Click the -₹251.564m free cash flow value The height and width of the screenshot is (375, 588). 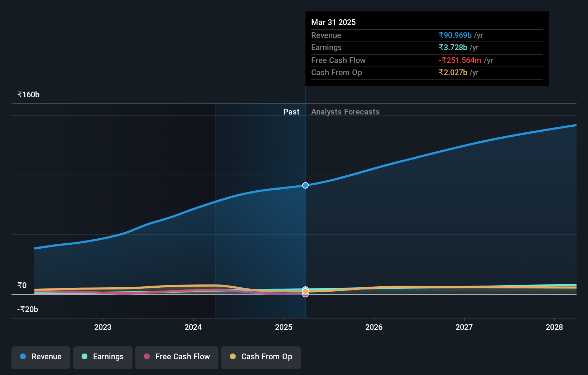[x=460, y=60]
